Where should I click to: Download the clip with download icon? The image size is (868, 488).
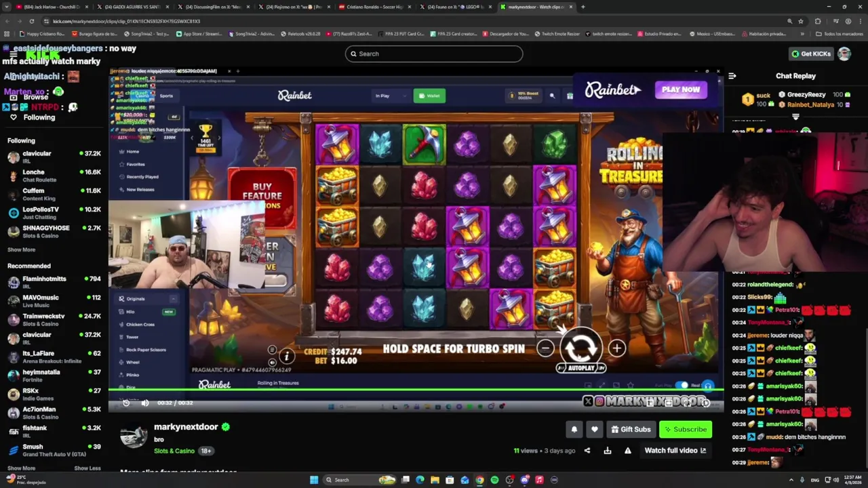pyautogui.click(x=608, y=450)
